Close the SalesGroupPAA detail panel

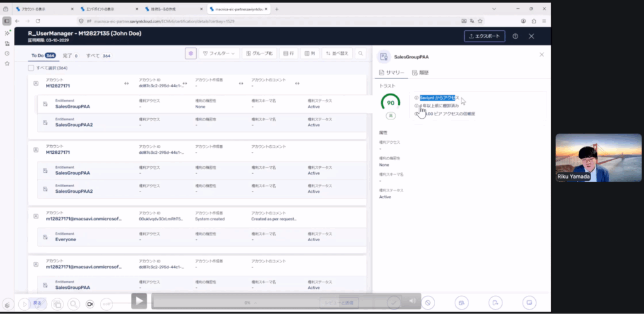(541, 55)
